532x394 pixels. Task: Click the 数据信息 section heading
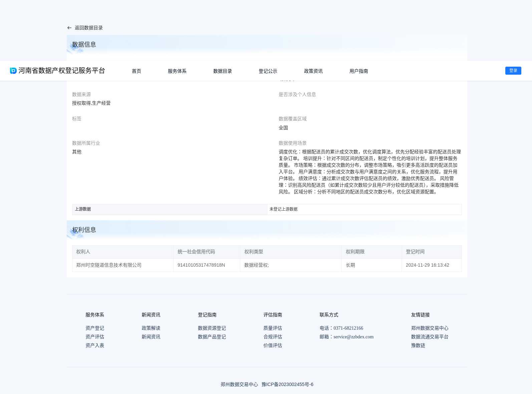(x=84, y=45)
